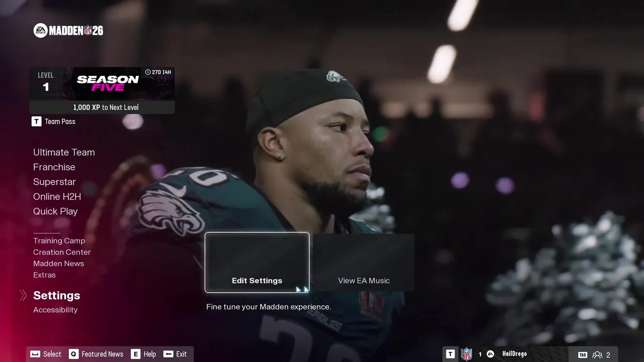Click the Help label in footer
Screen dimensions: 644x362
149,354
